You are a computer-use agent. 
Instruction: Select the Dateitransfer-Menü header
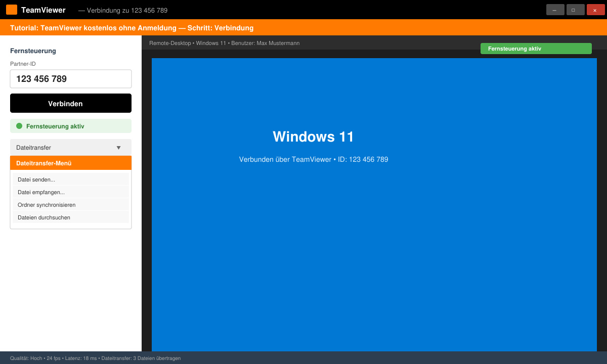coord(71,163)
